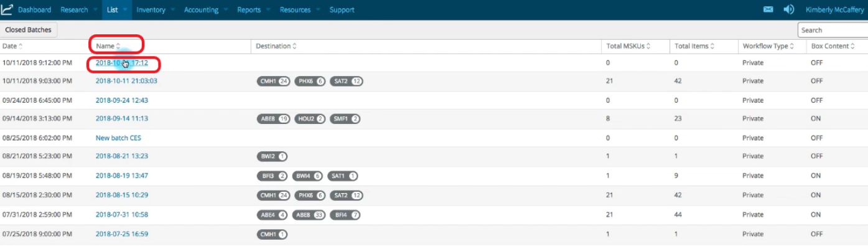This screenshot has width=868, height=246.
Task: Open the top batch ending in 17:12
Action: (x=122, y=63)
